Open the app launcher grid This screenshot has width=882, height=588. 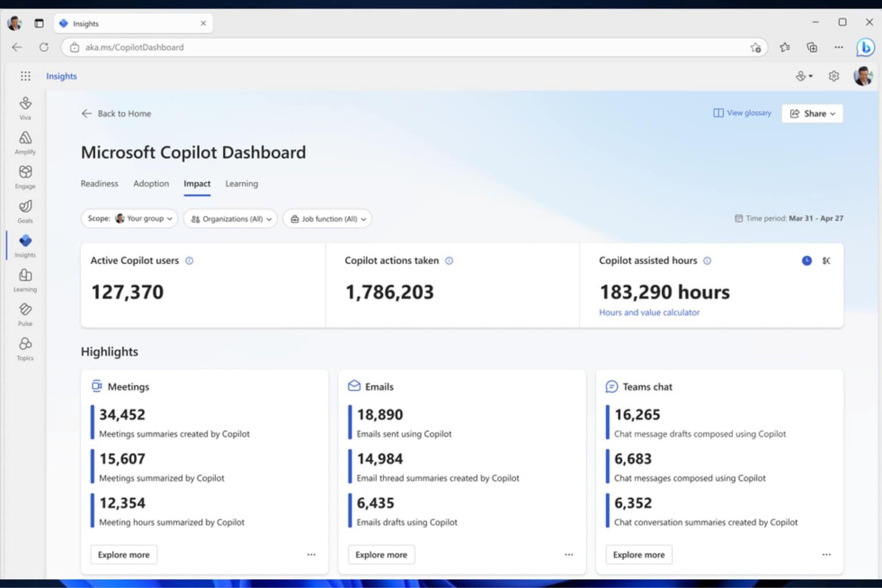[25, 76]
